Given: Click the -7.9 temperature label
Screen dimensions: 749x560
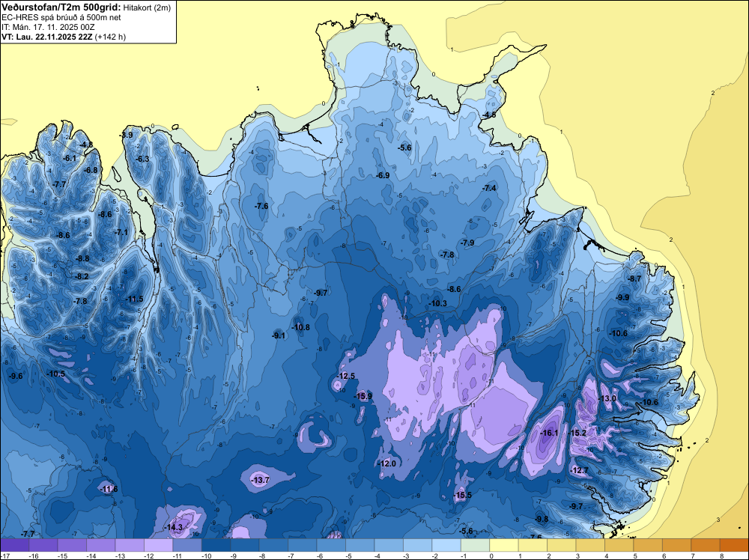Looking at the screenshot, I should click(467, 243).
